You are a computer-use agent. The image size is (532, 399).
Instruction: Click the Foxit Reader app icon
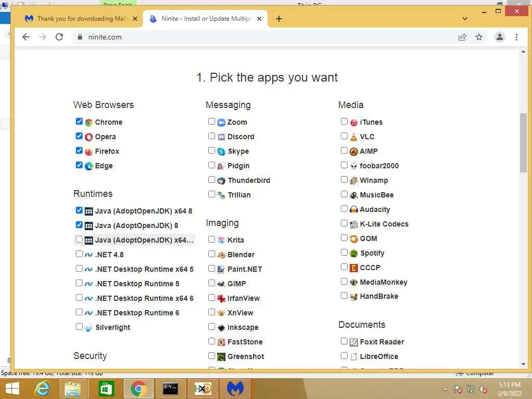pyautogui.click(x=353, y=342)
